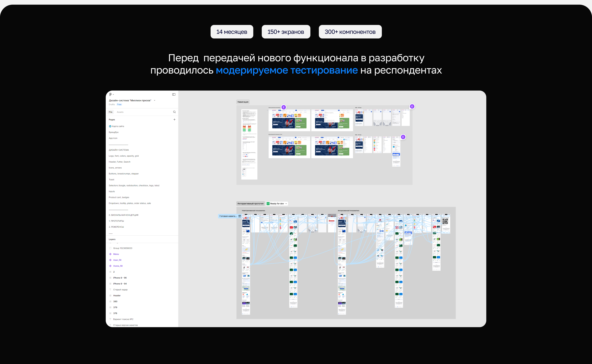The height and width of the screenshot is (364, 592).
Task: Click the Group 1523656633 dashed group icon
Action: pyautogui.click(x=110, y=248)
